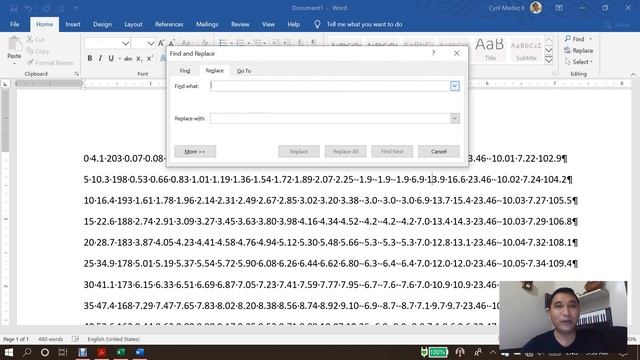Switch to the Layout ribbon tab
The image size is (640, 360).
click(x=133, y=24)
